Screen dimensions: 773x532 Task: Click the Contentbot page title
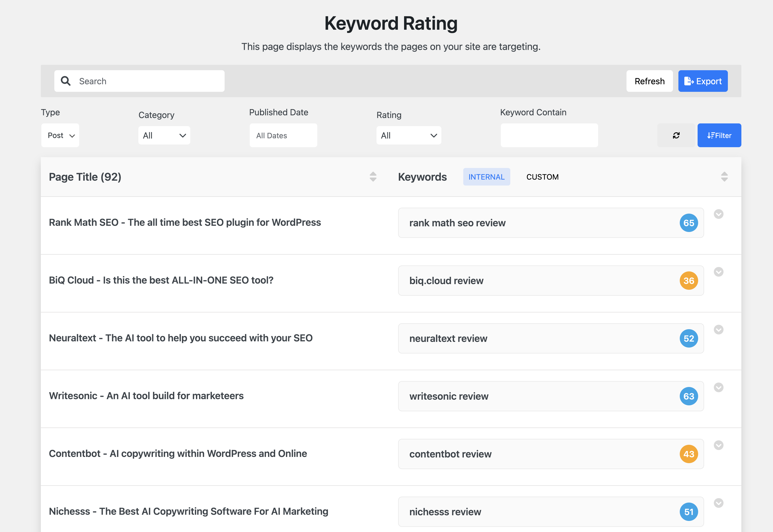(x=178, y=453)
